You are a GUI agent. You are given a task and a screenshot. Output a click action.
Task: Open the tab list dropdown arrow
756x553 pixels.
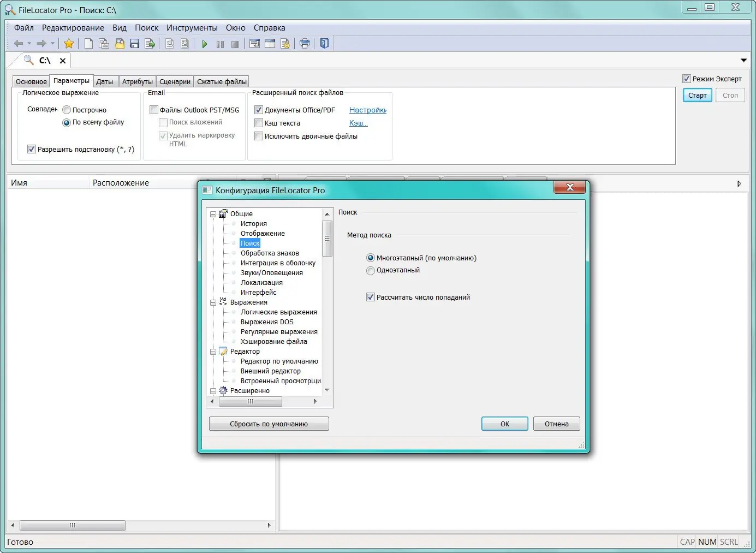coord(743,60)
